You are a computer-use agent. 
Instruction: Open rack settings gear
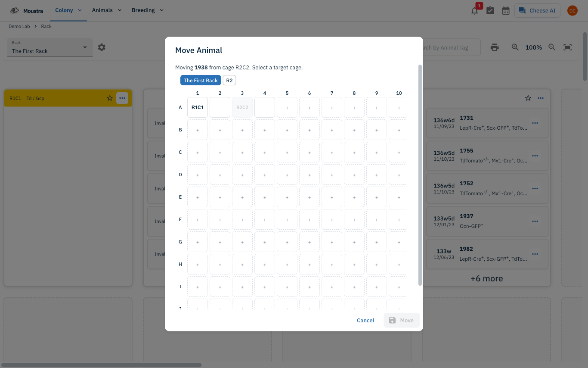pyautogui.click(x=102, y=47)
